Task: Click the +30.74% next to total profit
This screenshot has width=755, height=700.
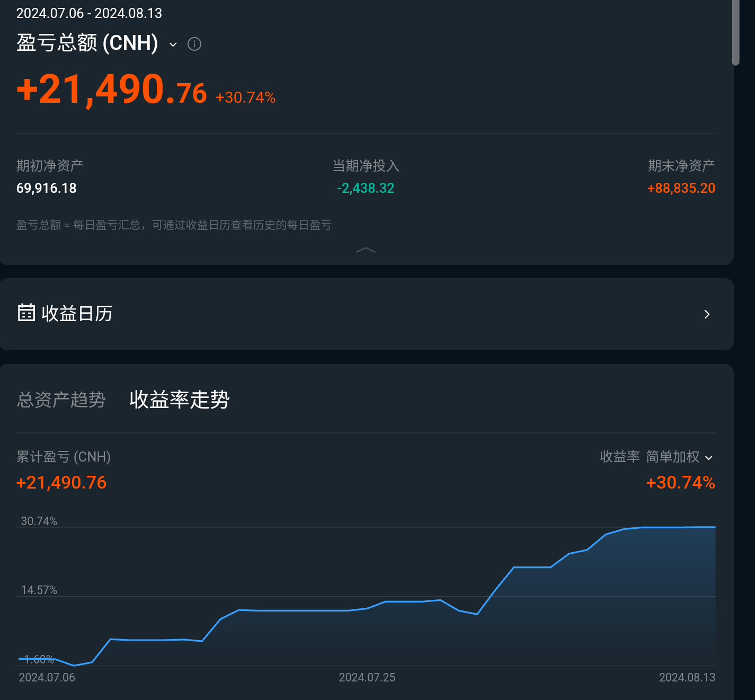Action: 245,98
